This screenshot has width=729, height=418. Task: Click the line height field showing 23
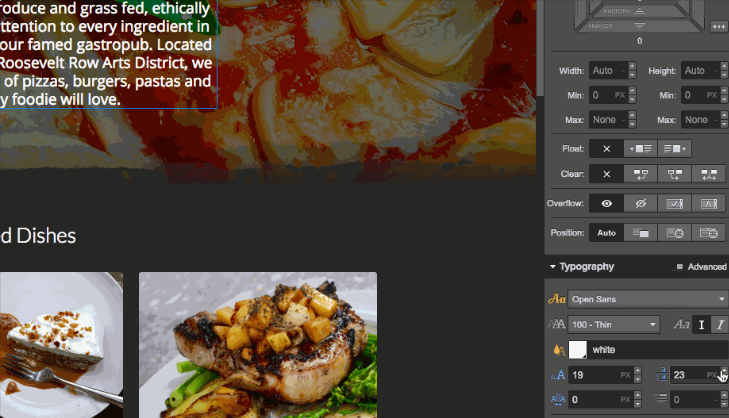(x=695, y=375)
